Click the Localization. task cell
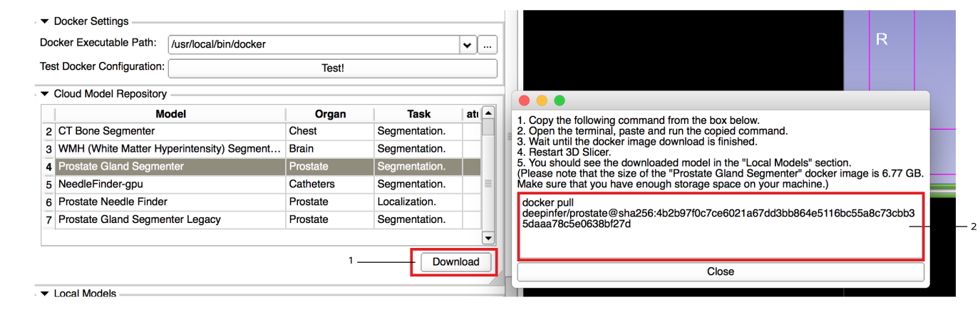The width and height of the screenshot is (980, 312). 418,202
